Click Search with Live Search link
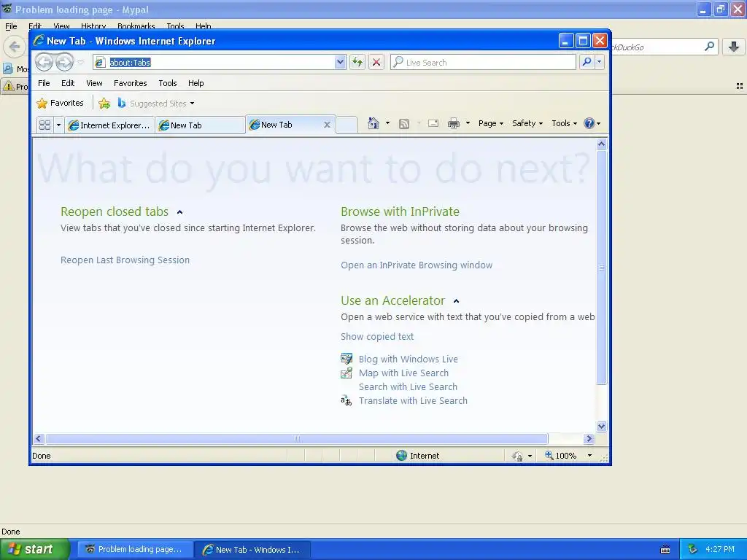This screenshot has height=560, width=747. click(x=408, y=386)
